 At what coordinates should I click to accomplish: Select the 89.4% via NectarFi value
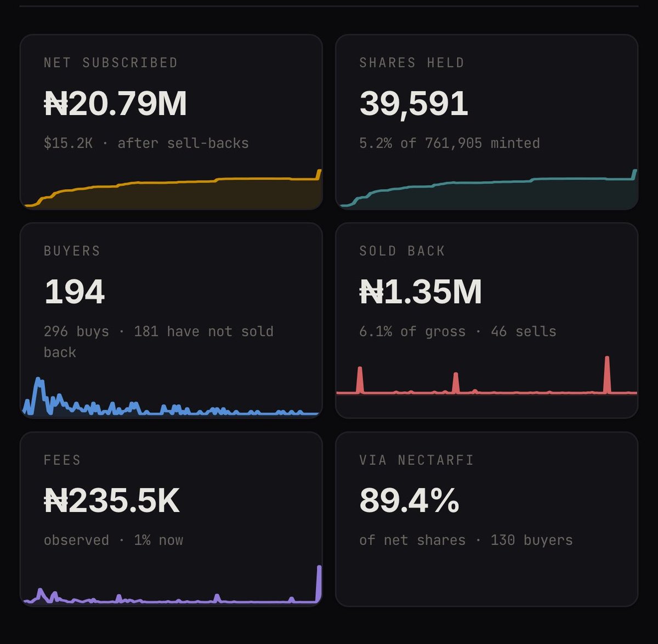click(410, 501)
